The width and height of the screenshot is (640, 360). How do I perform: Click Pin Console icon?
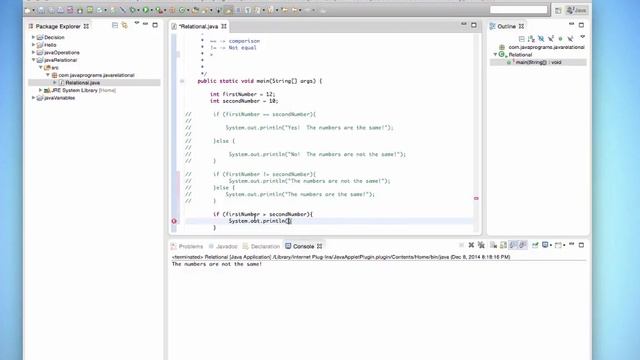tap(535, 245)
